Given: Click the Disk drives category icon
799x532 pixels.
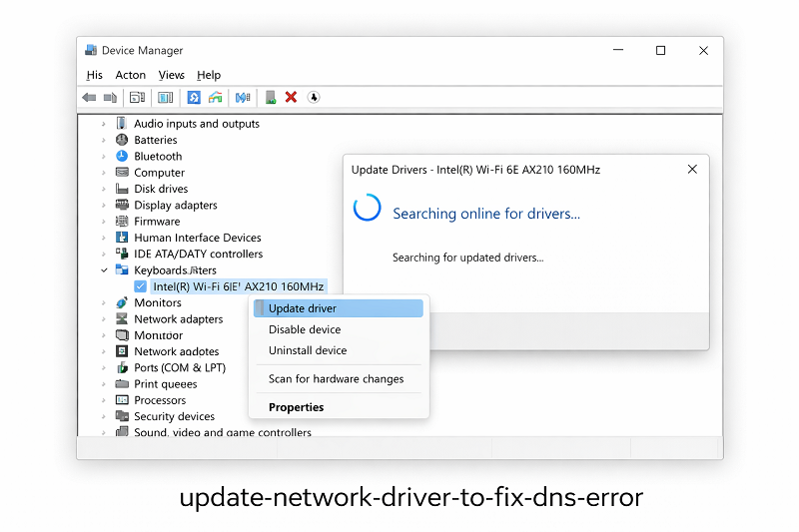Looking at the screenshot, I should click(x=122, y=189).
